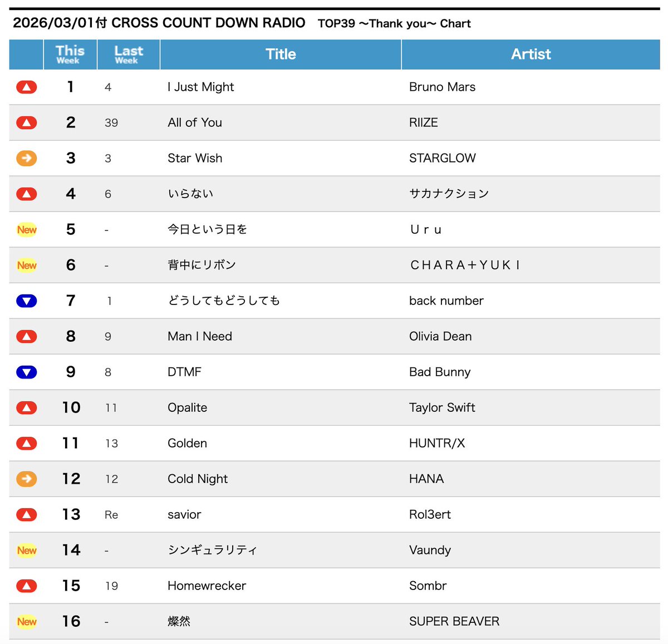Select the title シンギュラリティ
This screenshot has width=668, height=644.
(213, 550)
